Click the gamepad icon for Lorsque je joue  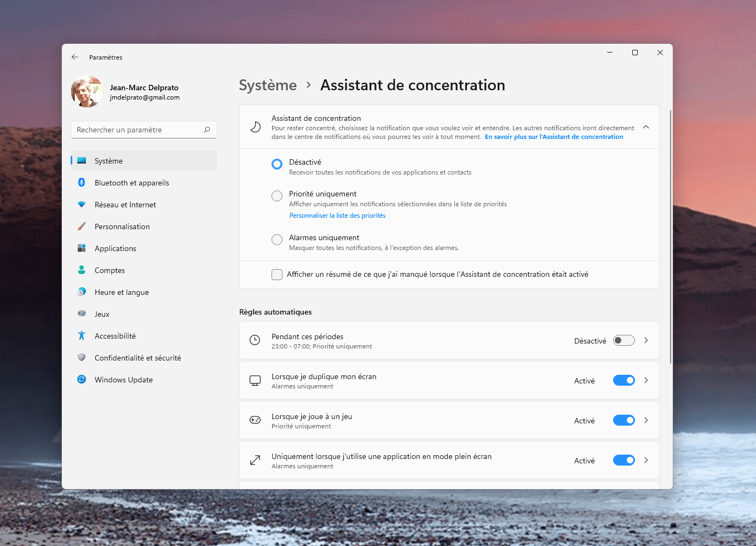point(255,420)
